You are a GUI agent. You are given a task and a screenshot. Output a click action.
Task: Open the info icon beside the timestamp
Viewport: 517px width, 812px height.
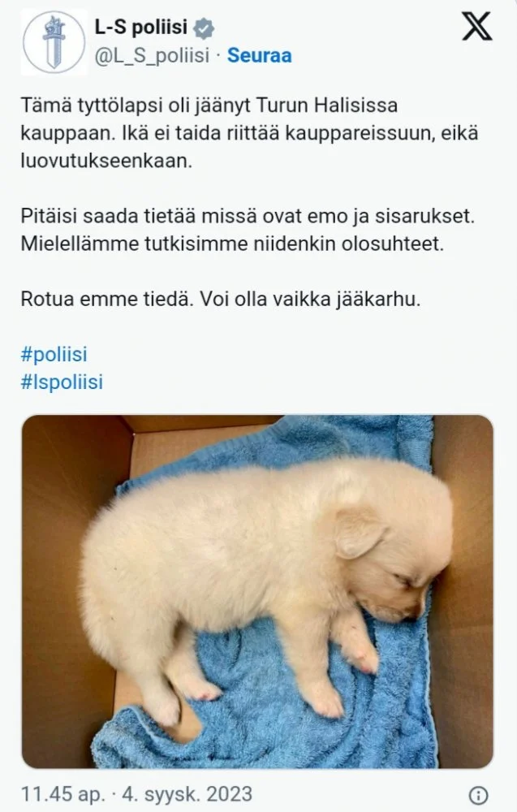click(478, 795)
